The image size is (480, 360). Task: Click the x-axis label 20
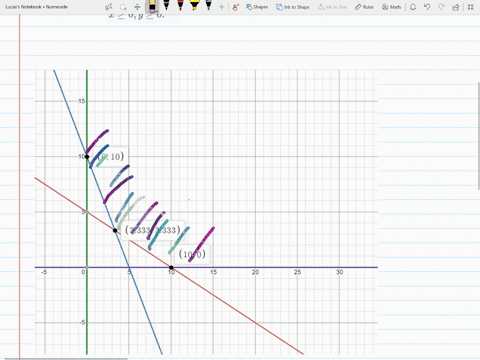coord(255,272)
